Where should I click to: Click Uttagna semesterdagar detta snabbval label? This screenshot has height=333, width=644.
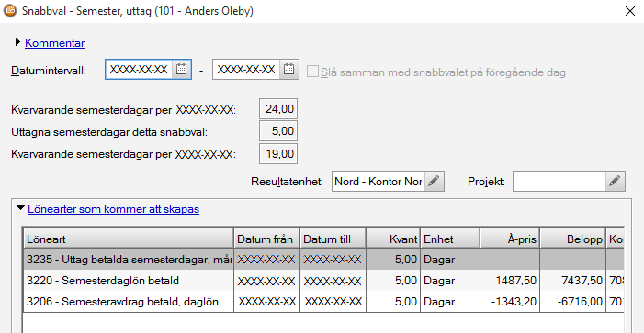point(109,132)
